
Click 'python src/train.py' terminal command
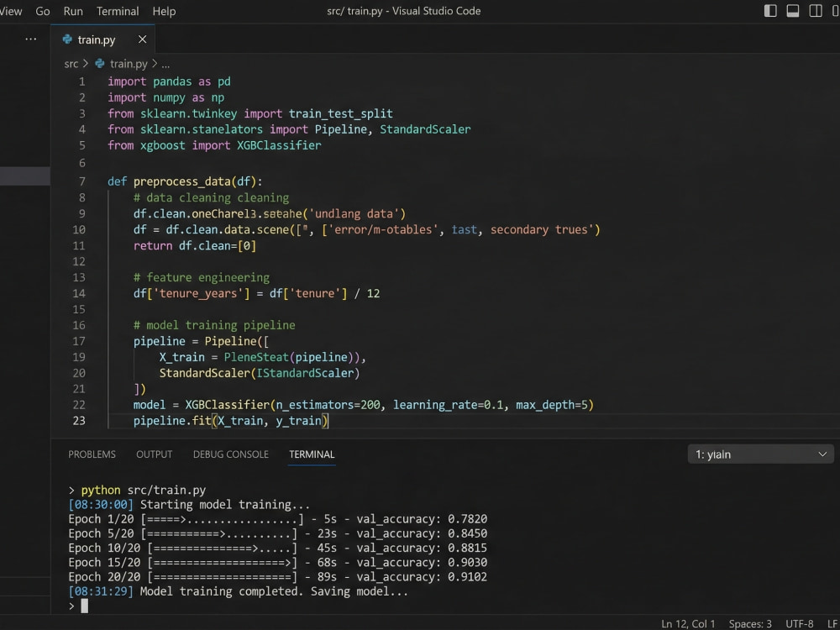(x=144, y=491)
